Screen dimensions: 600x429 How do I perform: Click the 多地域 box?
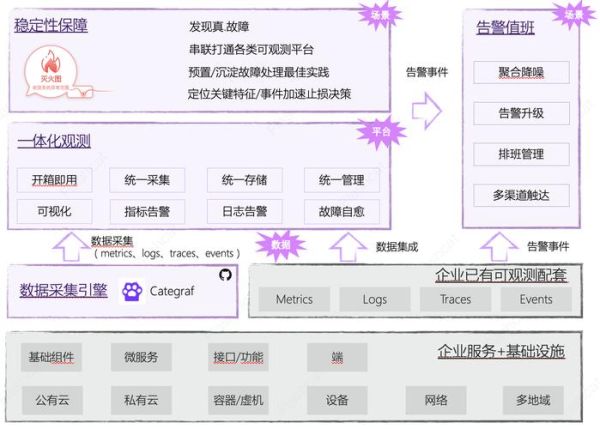click(x=533, y=400)
